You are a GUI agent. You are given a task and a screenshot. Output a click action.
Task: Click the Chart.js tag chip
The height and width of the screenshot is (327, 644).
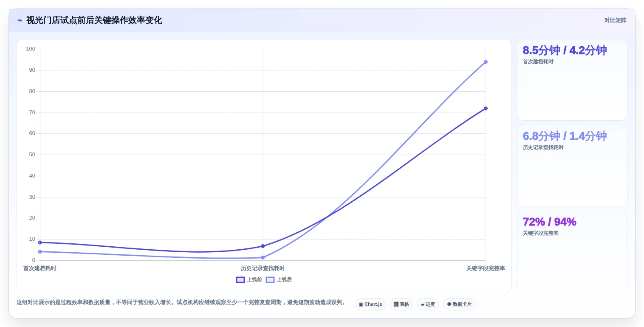[370, 304]
